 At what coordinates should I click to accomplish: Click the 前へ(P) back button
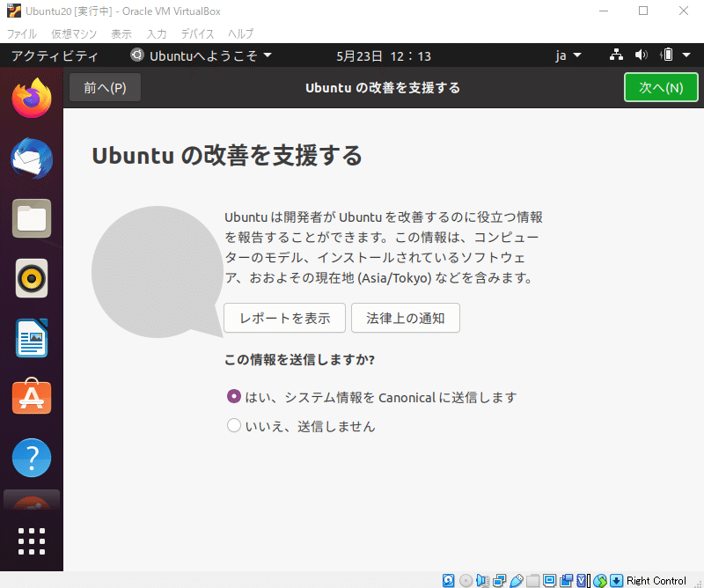tap(105, 87)
